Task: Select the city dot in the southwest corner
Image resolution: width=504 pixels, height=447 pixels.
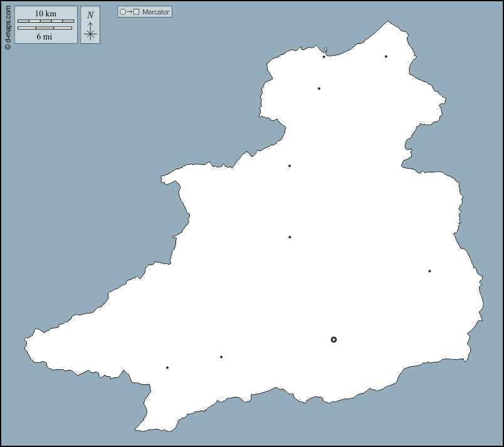Action: (x=167, y=366)
